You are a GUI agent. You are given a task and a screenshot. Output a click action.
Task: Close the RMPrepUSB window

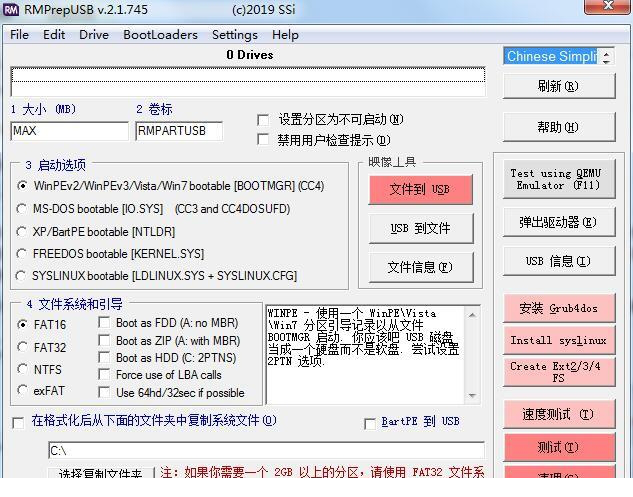point(607,6)
